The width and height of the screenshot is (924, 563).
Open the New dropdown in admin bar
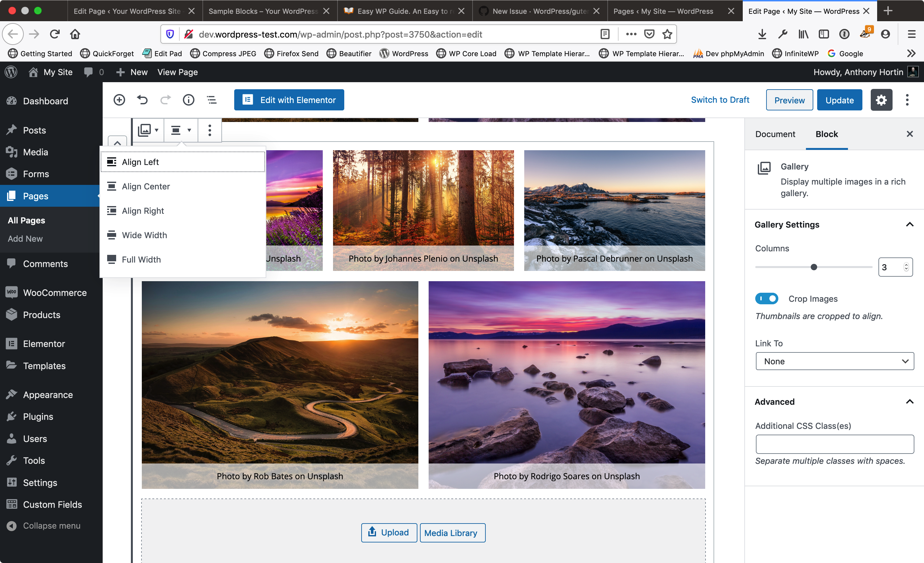pyautogui.click(x=132, y=72)
